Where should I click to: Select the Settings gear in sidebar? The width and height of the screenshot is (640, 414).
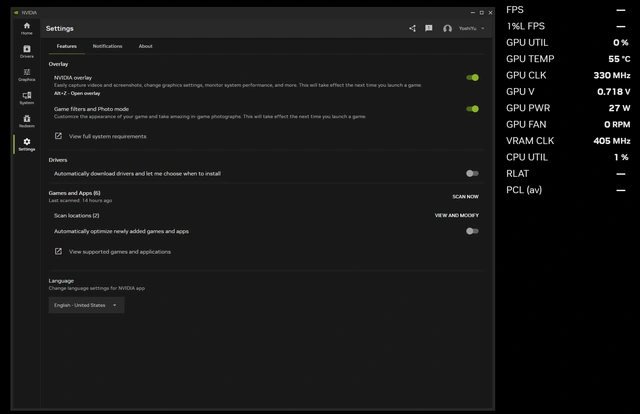click(27, 145)
